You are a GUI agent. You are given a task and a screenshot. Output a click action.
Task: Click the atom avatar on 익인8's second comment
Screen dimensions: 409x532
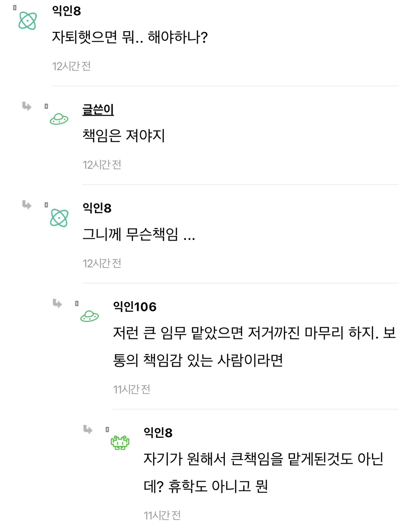pos(59,218)
